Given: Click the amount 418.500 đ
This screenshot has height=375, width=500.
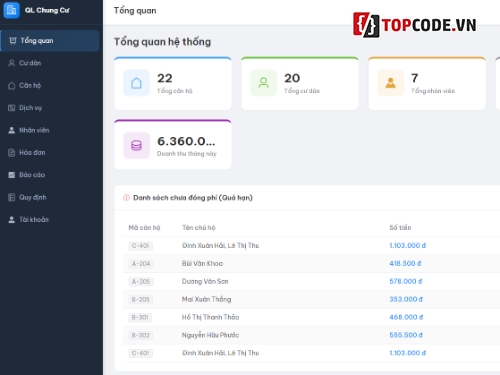Looking at the screenshot, I should [405, 264].
